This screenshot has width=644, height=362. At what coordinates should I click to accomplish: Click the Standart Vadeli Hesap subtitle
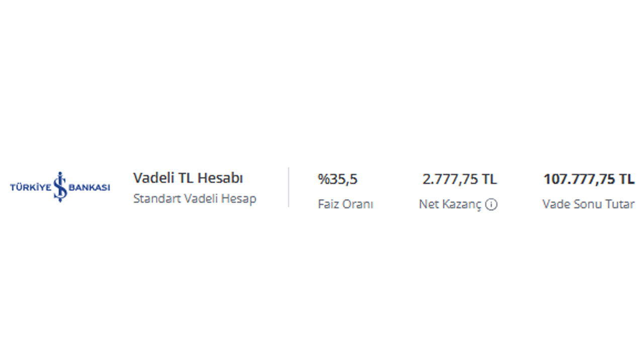[x=195, y=199]
